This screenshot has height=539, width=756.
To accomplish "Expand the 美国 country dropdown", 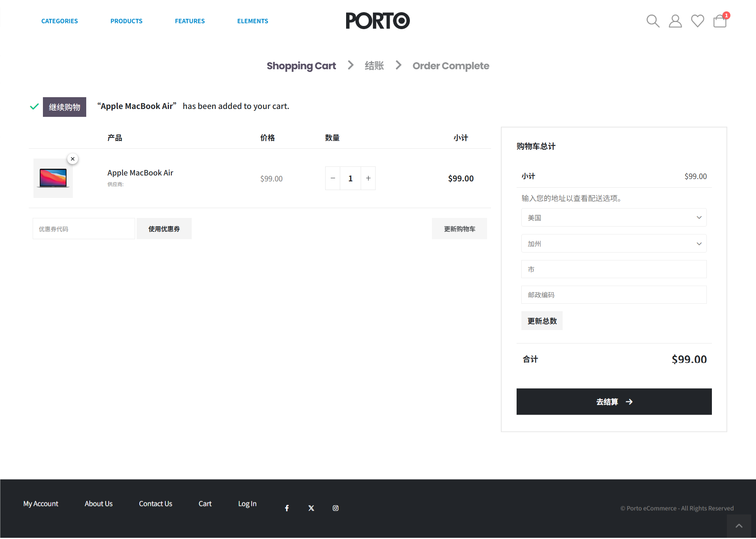I will [x=613, y=218].
